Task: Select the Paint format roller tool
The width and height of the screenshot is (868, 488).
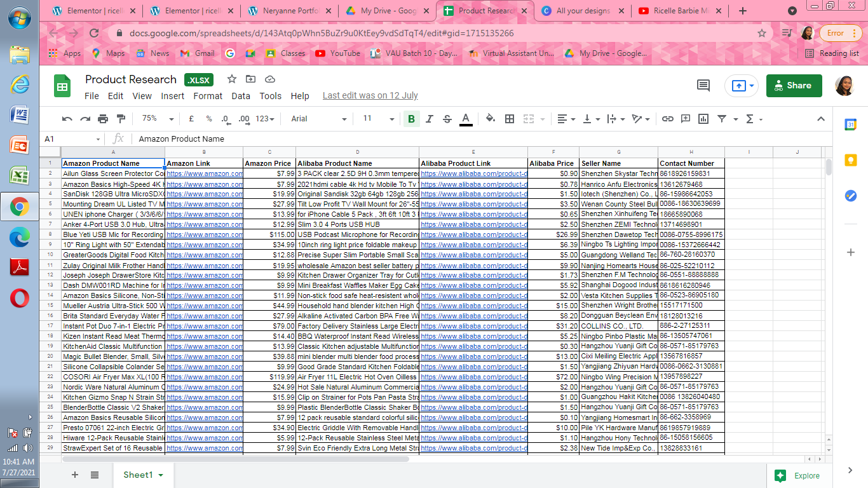Action: pyautogui.click(x=121, y=119)
